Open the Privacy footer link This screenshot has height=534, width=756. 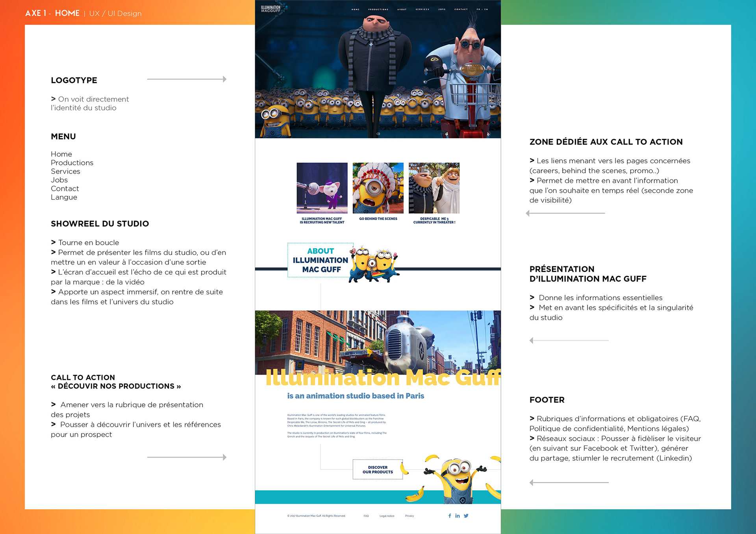tap(409, 516)
